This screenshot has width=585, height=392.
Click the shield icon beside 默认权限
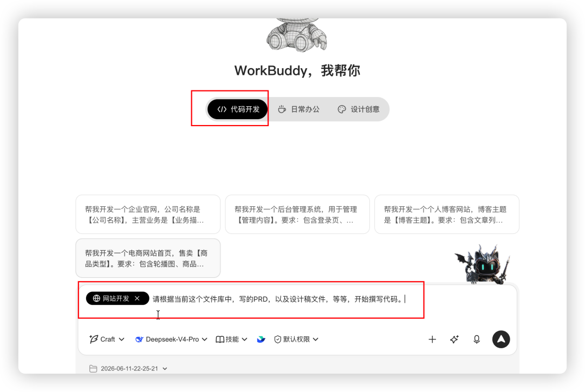click(x=277, y=339)
